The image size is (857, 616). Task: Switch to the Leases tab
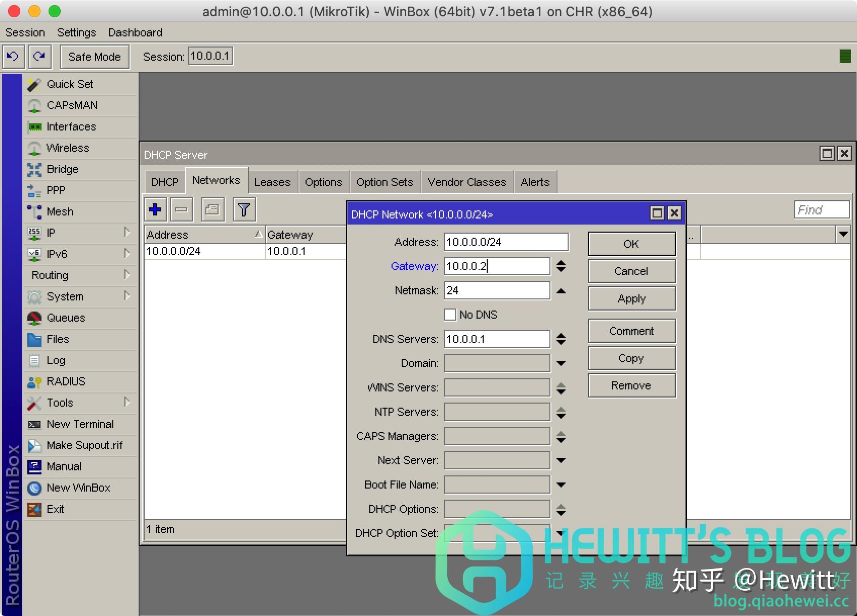273,182
